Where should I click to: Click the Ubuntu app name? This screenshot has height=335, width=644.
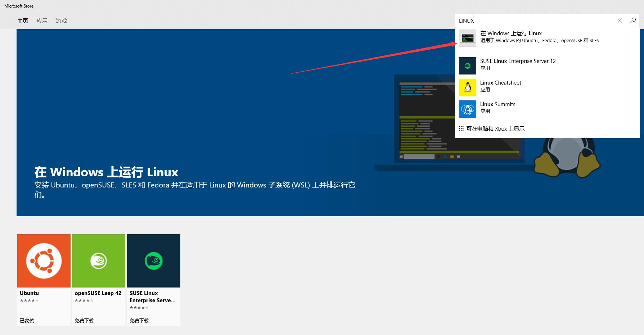pos(30,293)
